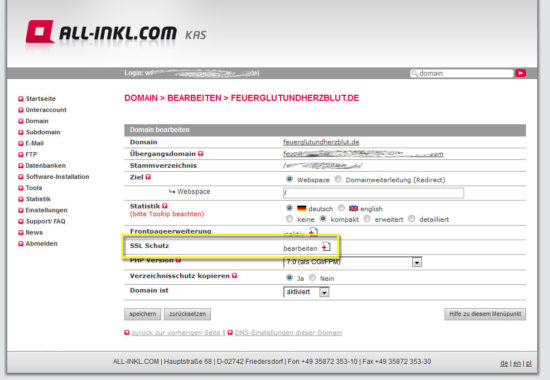Select kompakt statistics radio button
Screen dimensions: 550x380
click(x=323, y=219)
